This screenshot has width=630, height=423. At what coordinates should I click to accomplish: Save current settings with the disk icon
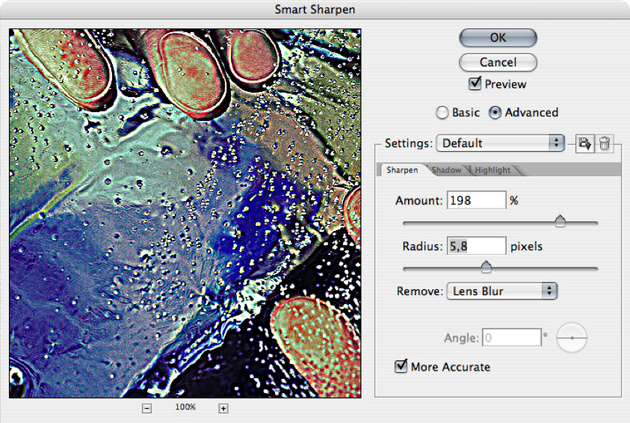point(584,143)
